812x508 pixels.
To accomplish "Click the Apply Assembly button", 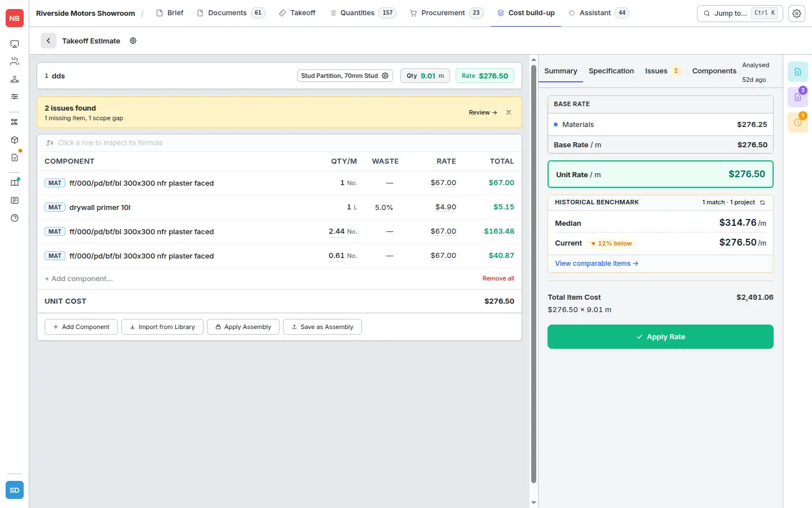I will point(243,327).
